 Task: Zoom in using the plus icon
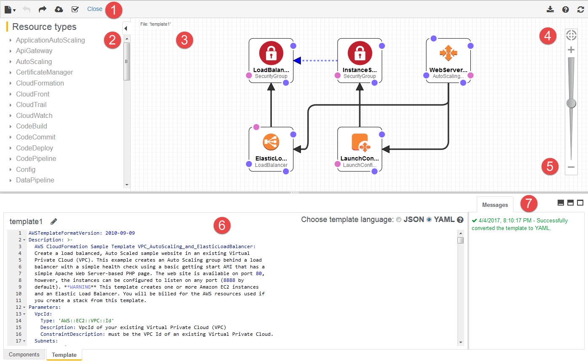coord(571,49)
